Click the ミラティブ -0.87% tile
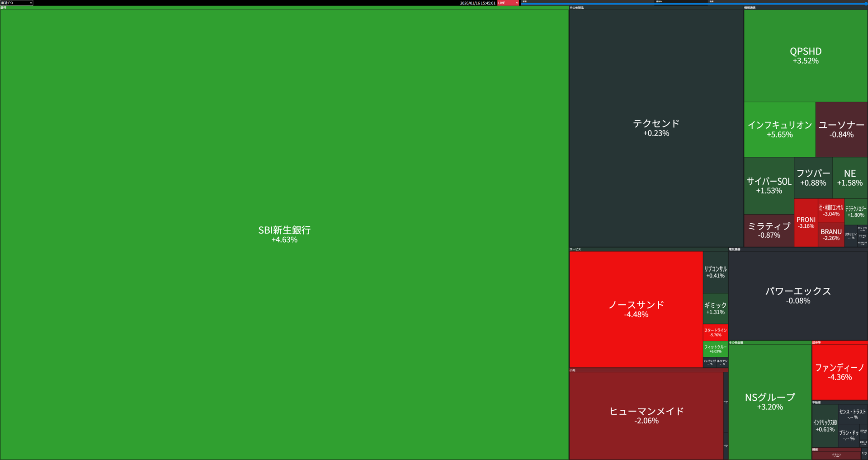 coord(769,230)
